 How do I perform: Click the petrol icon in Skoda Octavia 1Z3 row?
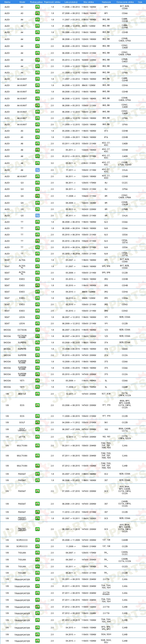click(x=38, y=330)
